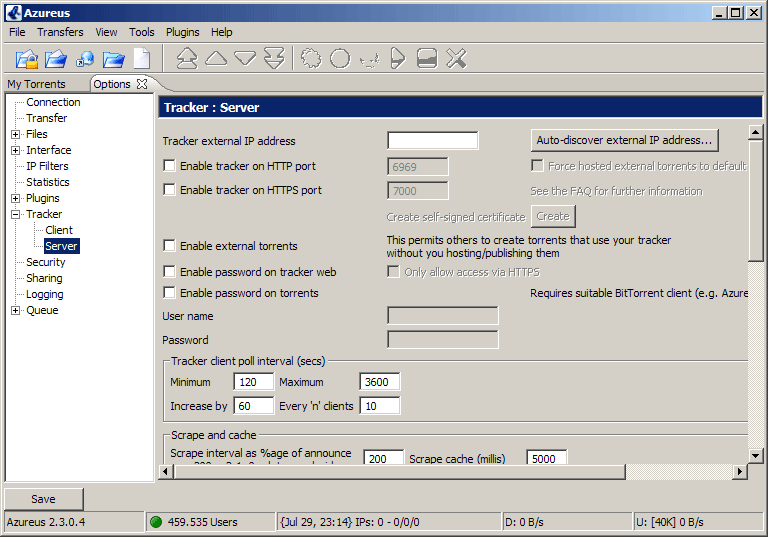Click move to top double-arrow icon
This screenshot has height=537, width=768.
[187, 59]
